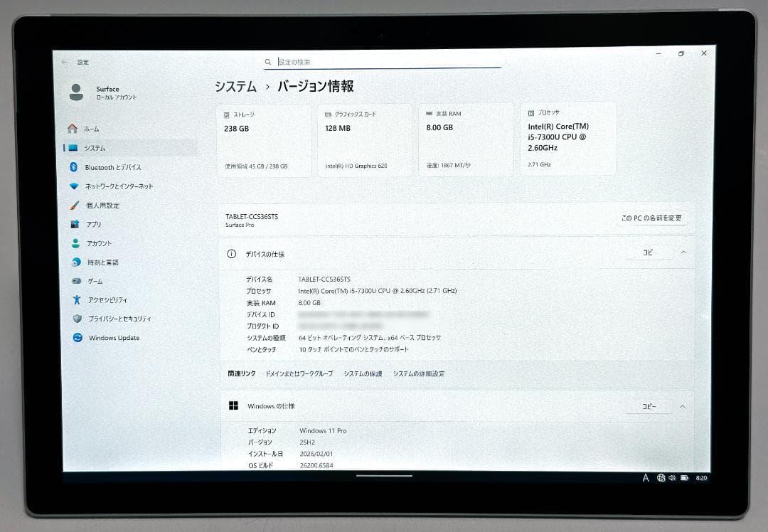Collapse the Windows の仕様 section
The height and width of the screenshot is (532, 768).
click(683, 406)
